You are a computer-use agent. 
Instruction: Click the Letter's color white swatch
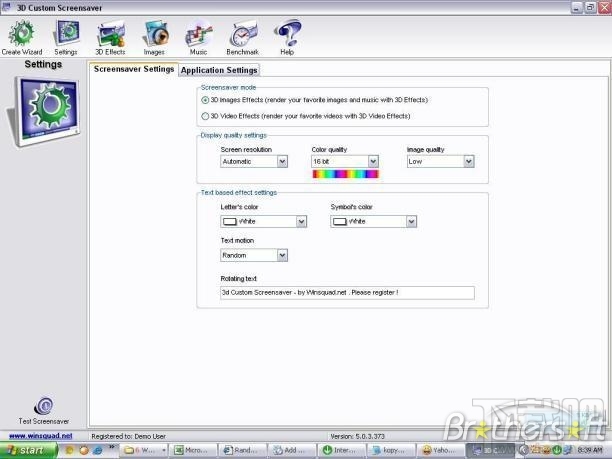click(230, 222)
